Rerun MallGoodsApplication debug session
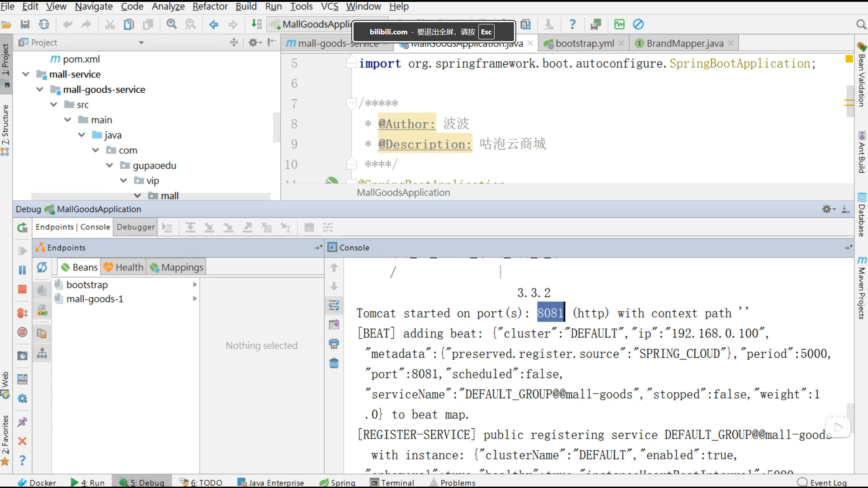 [x=22, y=227]
